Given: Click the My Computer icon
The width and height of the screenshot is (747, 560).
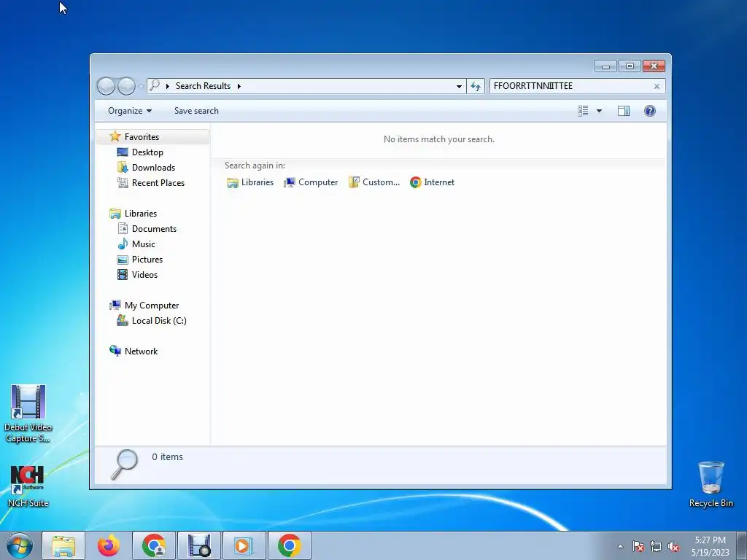Looking at the screenshot, I should (115, 306).
